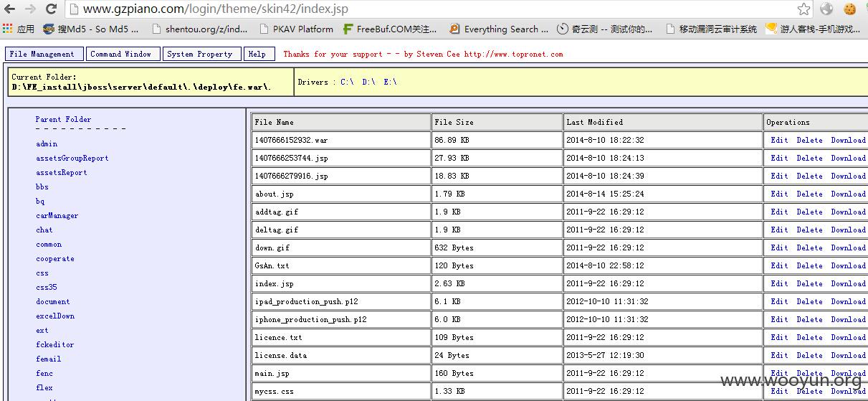The height and width of the screenshot is (401, 868).
Task: Open the So Md5 bookmark
Action: pos(91,29)
